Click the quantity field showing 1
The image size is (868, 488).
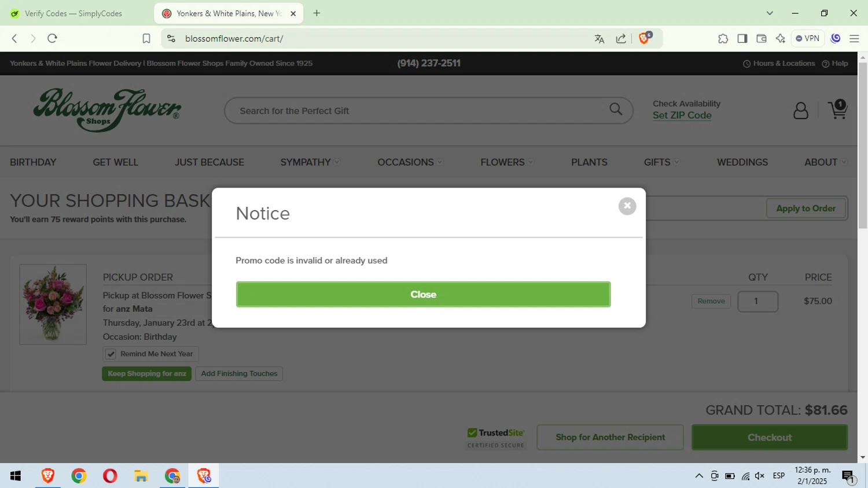pyautogui.click(x=757, y=301)
